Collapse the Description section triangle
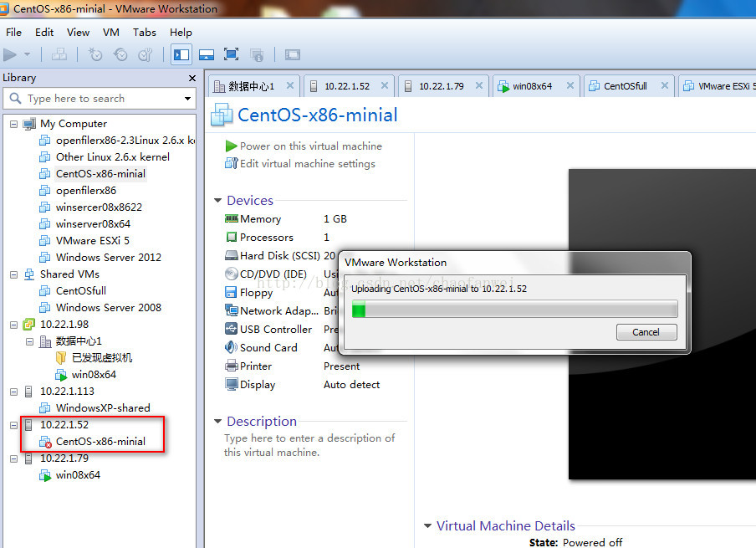The width and height of the screenshot is (756, 548). click(x=218, y=422)
